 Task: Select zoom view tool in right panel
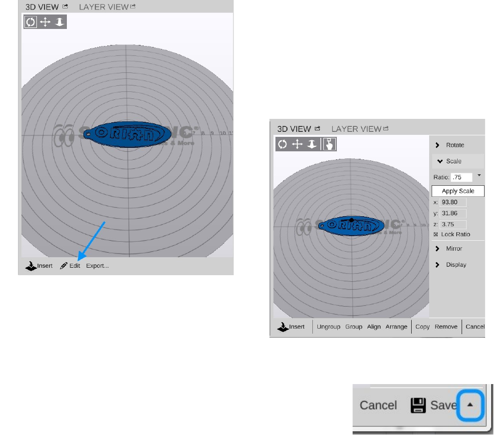tap(312, 144)
